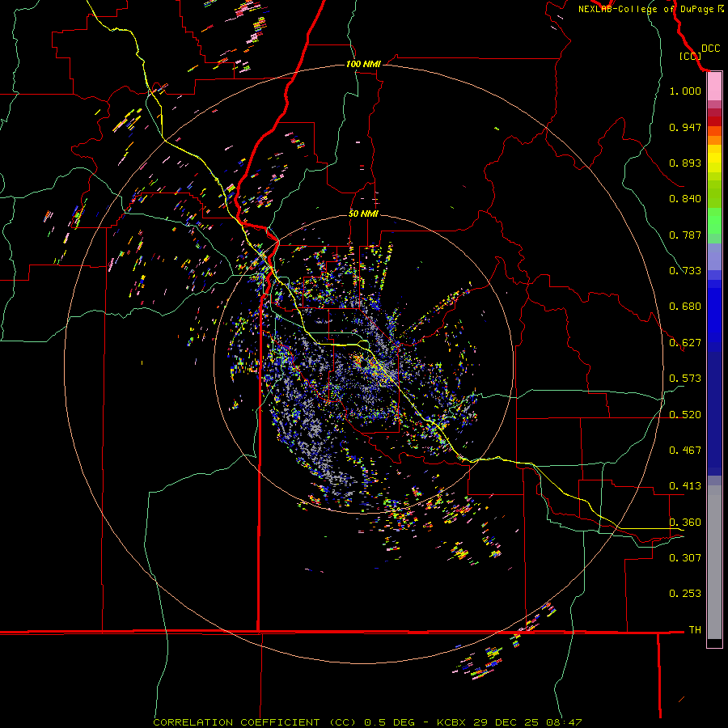Click the 0.467 scale value
Image resolution: width=728 pixels, height=728 pixels.
(685, 451)
